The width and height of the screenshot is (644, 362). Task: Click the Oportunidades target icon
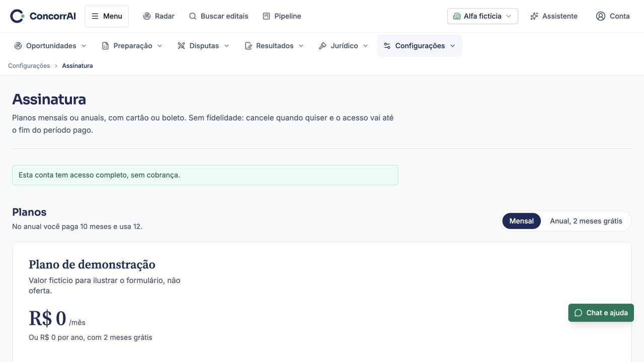pyautogui.click(x=18, y=46)
